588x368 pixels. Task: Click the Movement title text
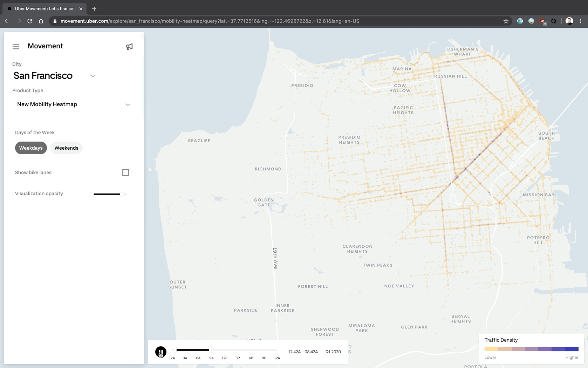(x=46, y=46)
